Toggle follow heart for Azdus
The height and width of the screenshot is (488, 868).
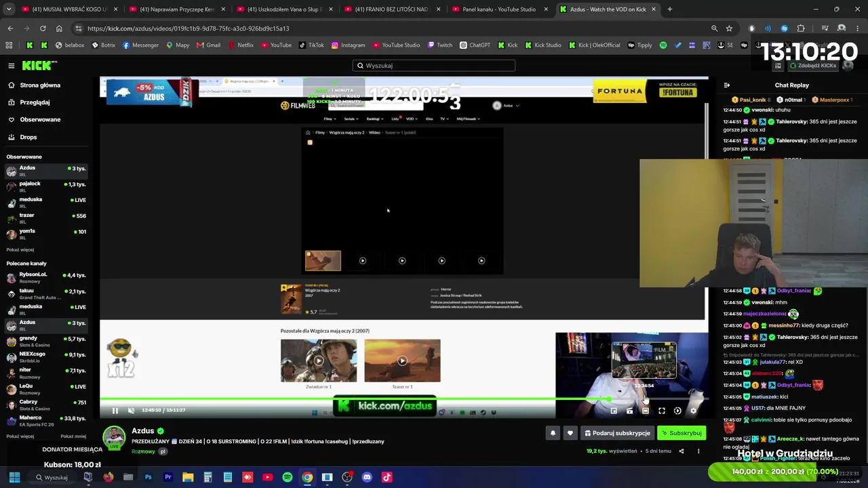tap(570, 433)
